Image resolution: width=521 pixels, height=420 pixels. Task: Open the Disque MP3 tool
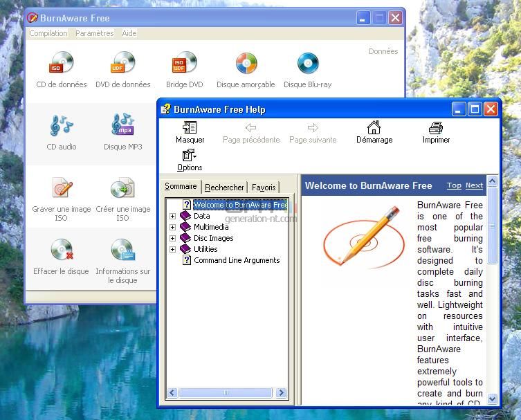tap(123, 132)
